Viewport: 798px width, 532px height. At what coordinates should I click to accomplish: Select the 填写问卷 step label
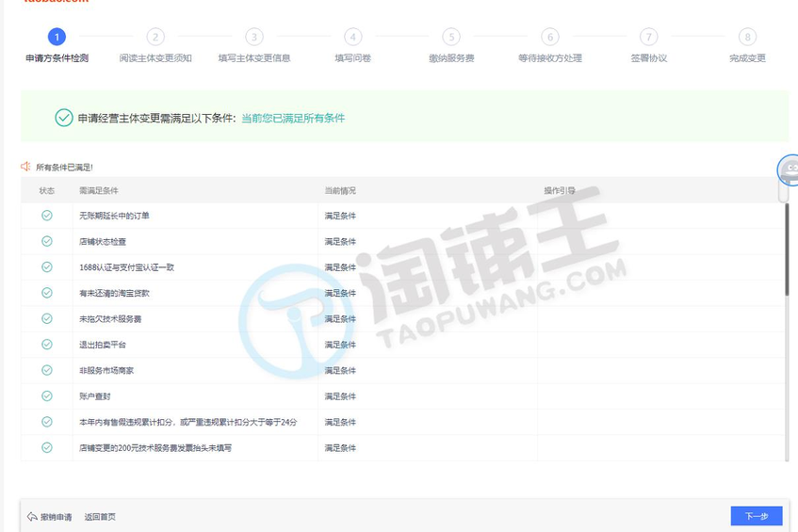[x=353, y=58]
